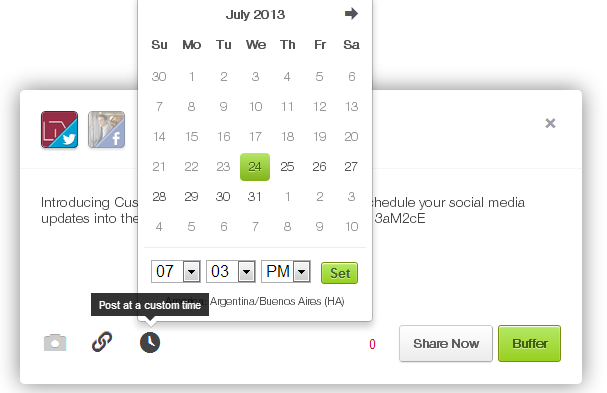Close the composer with X icon
Image resolution: width=607 pixels, height=393 pixels.
pyautogui.click(x=550, y=123)
